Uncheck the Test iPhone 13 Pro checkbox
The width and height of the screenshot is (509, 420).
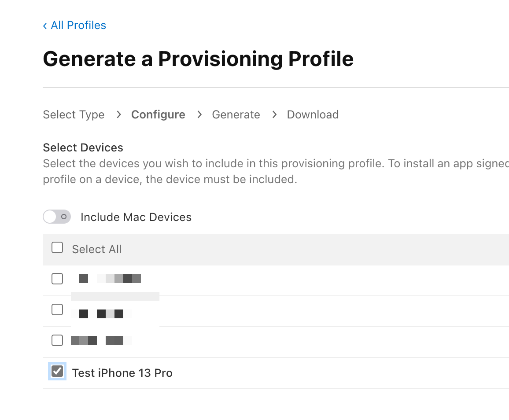pyautogui.click(x=57, y=372)
